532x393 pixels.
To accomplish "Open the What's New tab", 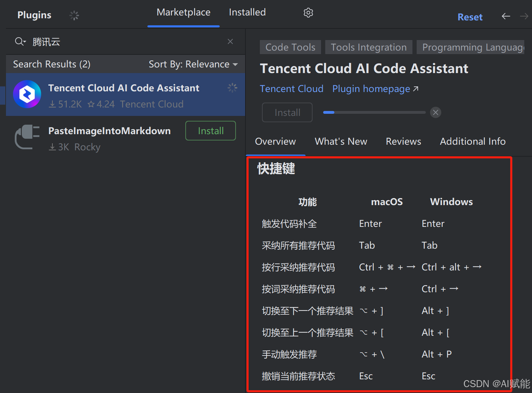I will (341, 142).
